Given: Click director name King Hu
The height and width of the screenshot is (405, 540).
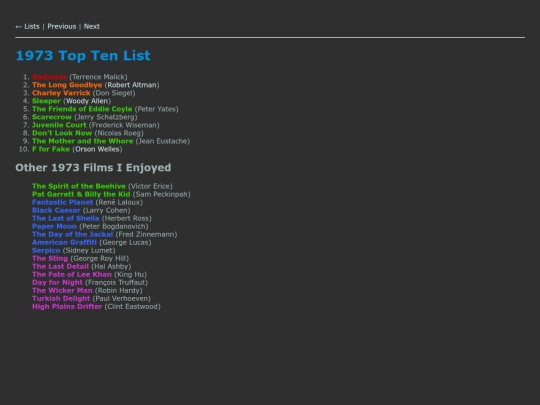Looking at the screenshot, I should tap(131, 274).
